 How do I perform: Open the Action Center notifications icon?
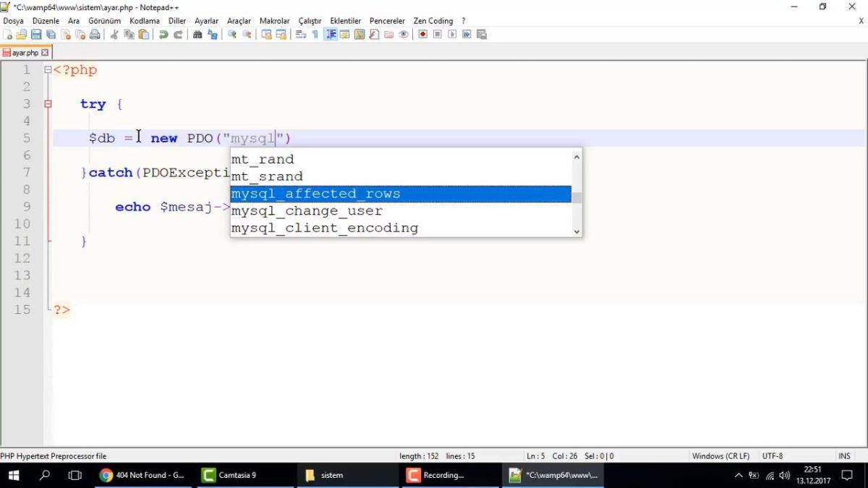click(847, 476)
